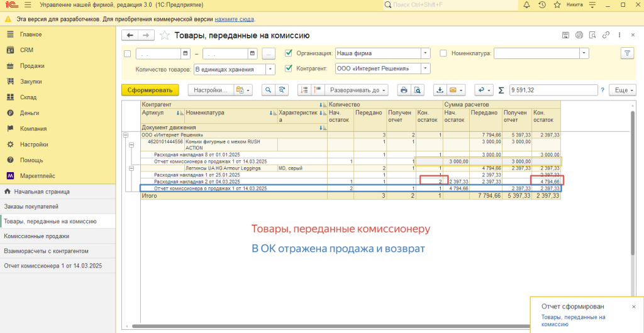
Task: Open Настройки... button
Action: [211, 90]
